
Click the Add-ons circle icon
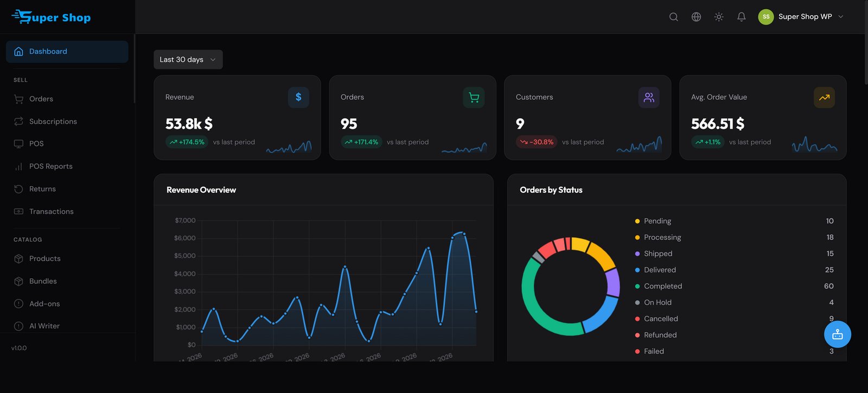coord(18,304)
